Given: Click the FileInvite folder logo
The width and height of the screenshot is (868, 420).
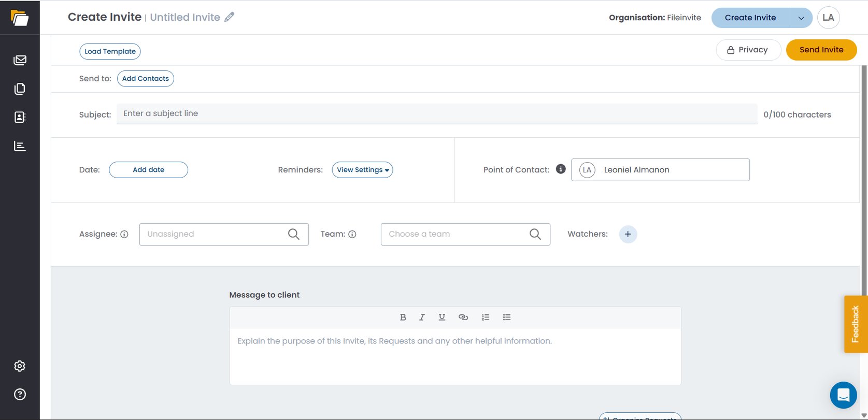Looking at the screenshot, I should point(20,18).
